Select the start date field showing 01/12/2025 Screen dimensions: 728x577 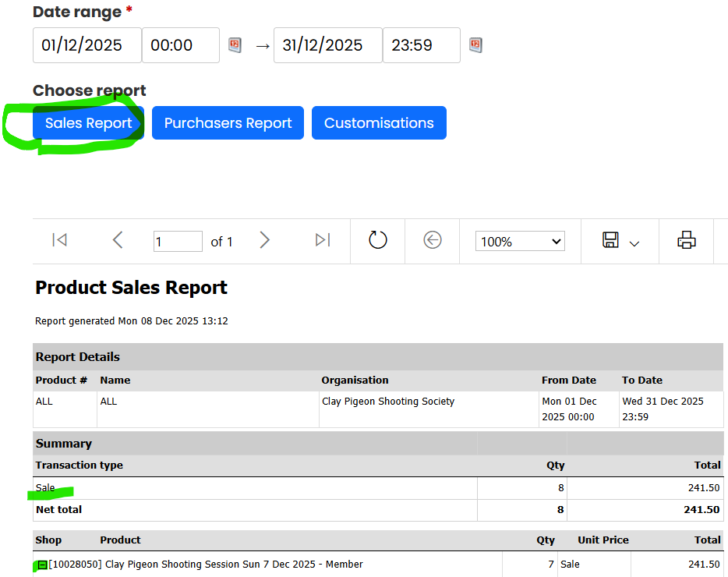click(x=87, y=45)
